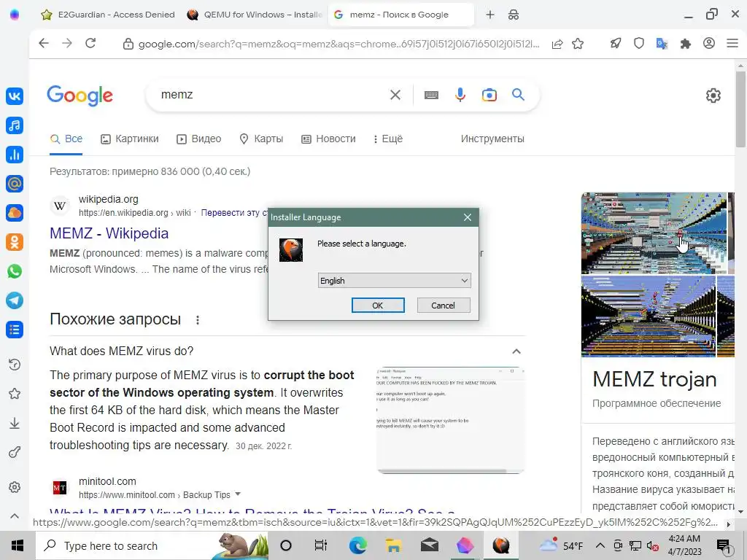
Task: Open lower MEMZ tunnel image thumbnail
Action: [x=649, y=316]
